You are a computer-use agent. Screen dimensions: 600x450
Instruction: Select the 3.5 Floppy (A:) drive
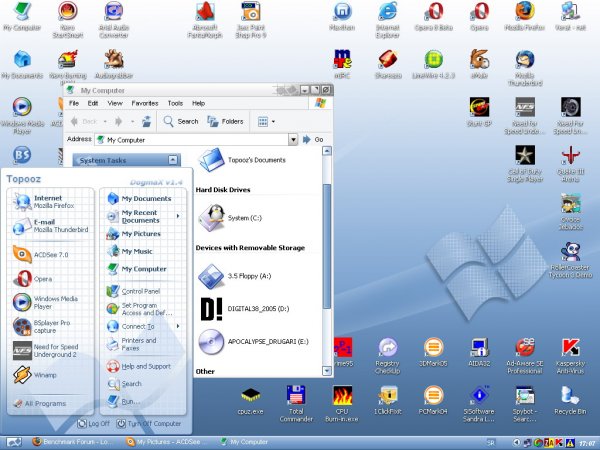point(235,276)
